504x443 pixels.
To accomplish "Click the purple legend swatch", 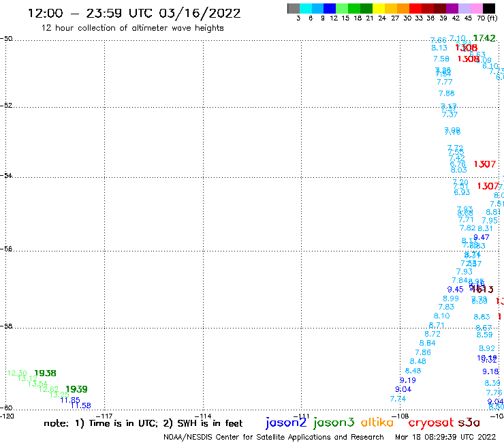I will (452, 8).
